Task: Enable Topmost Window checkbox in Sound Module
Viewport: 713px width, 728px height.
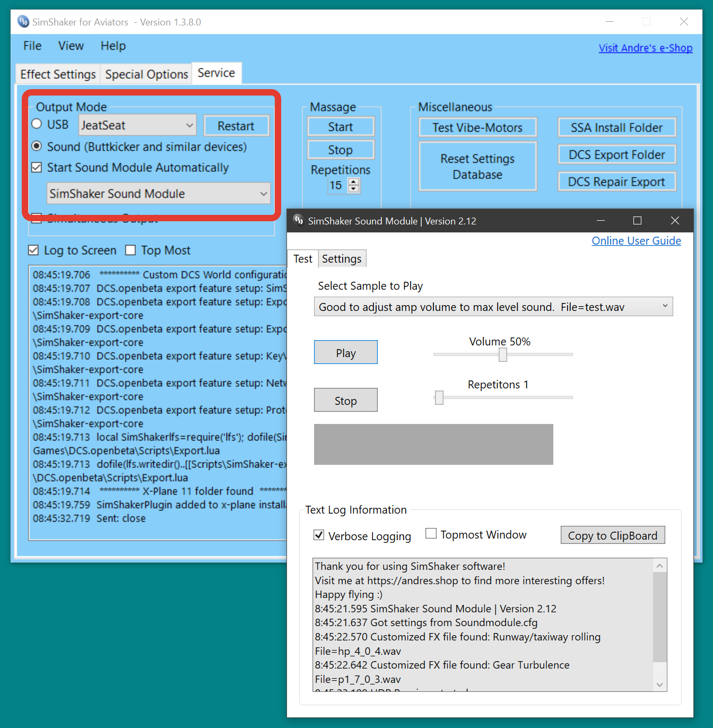Action: (x=431, y=534)
